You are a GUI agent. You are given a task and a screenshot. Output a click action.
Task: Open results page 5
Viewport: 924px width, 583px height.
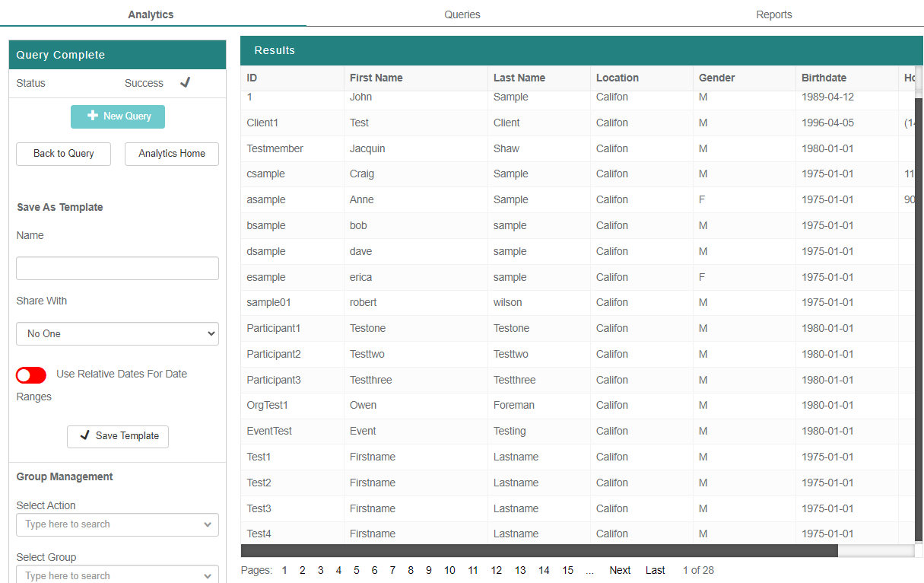pyautogui.click(x=357, y=570)
